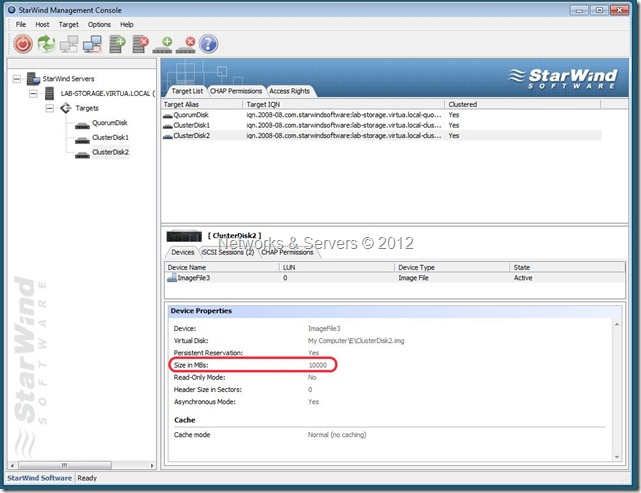The width and height of the screenshot is (641, 493).
Task: Open the Target menu
Action: pos(68,25)
